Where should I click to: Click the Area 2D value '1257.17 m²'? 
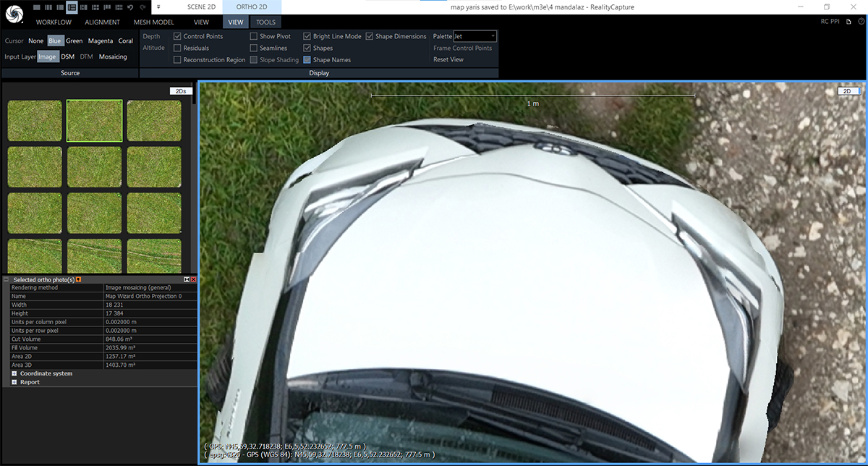122,357
